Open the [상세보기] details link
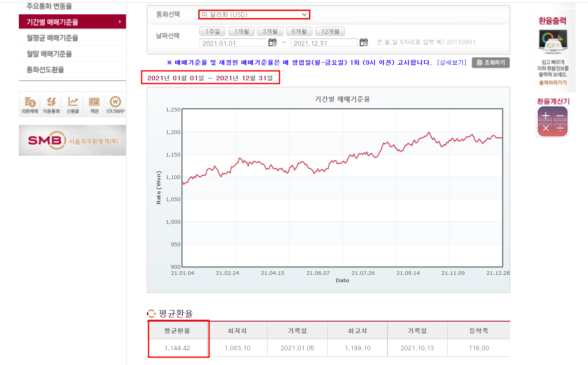Image resolution: width=588 pixels, height=365 pixels. tap(452, 63)
